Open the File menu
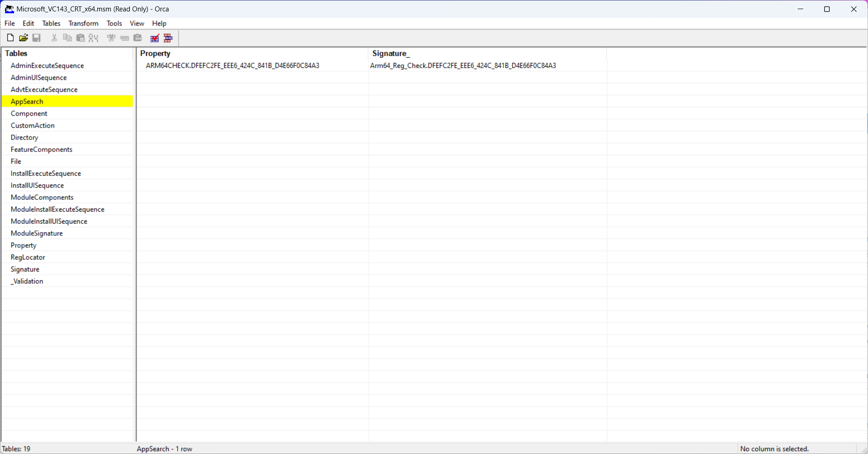This screenshot has width=868, height=454. 10,23
